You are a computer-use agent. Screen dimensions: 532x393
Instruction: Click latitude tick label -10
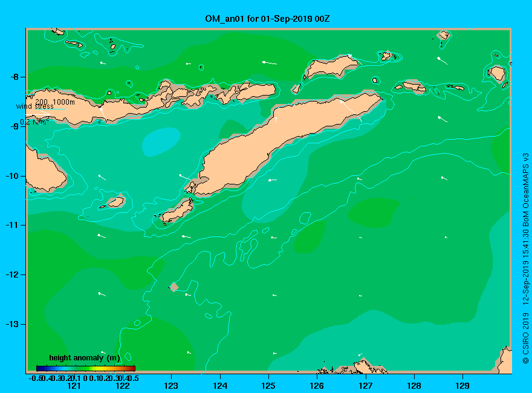click(12, 176)
